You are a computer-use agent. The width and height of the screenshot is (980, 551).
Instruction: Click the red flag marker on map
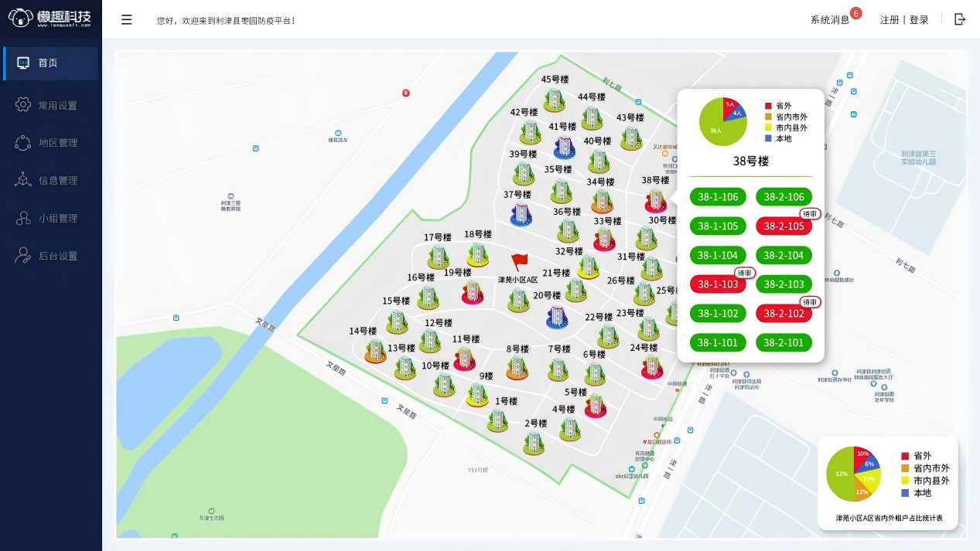point(519,261)
